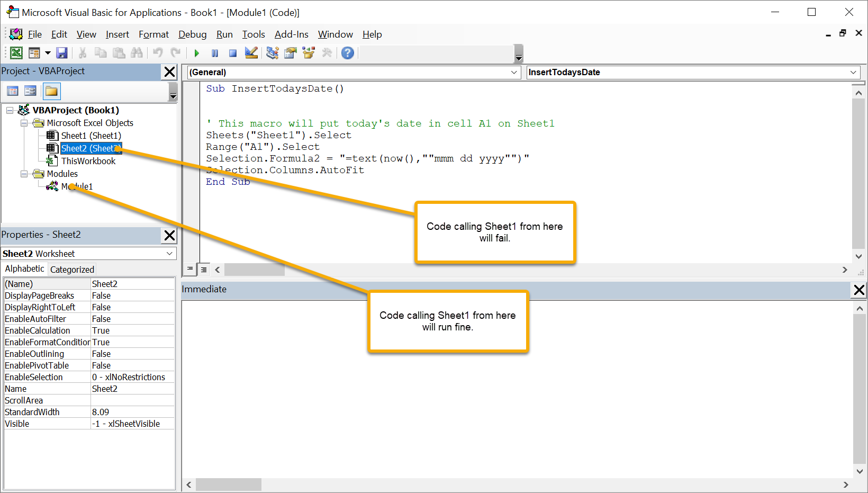Click the code window scroll-down arrow
Screen dimensions: 868x493
tap(858, 256)
